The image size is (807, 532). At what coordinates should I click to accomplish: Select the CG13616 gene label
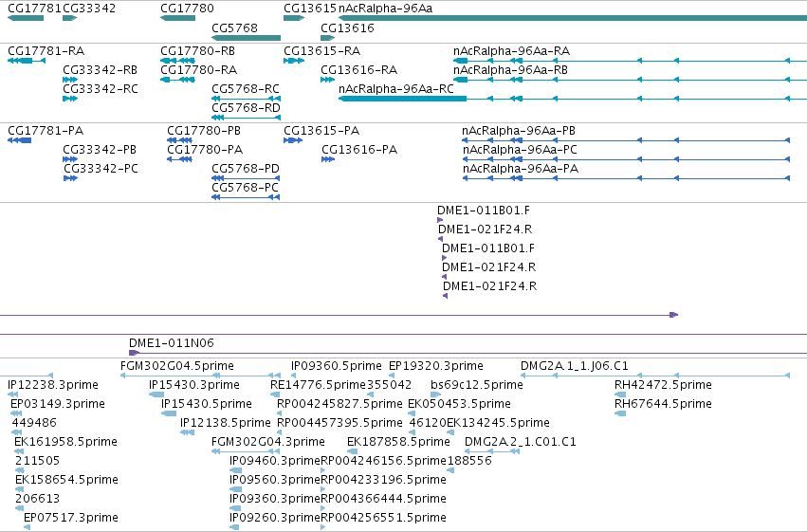point(347,28)
